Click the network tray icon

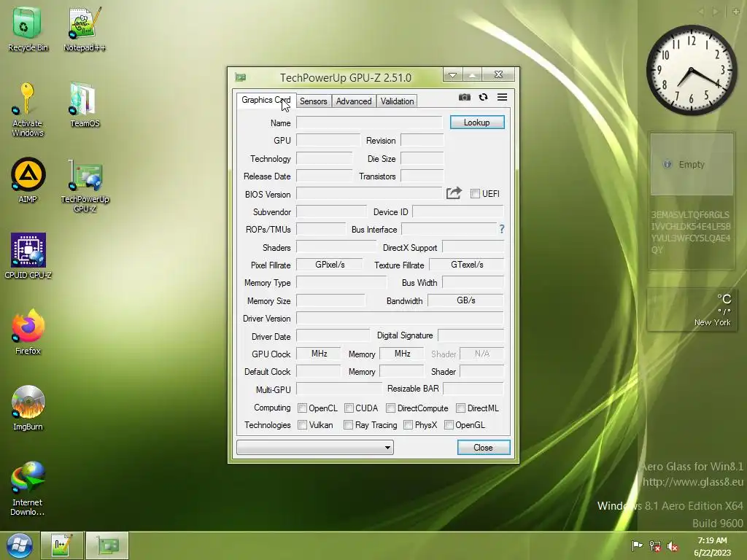[655, 545]
